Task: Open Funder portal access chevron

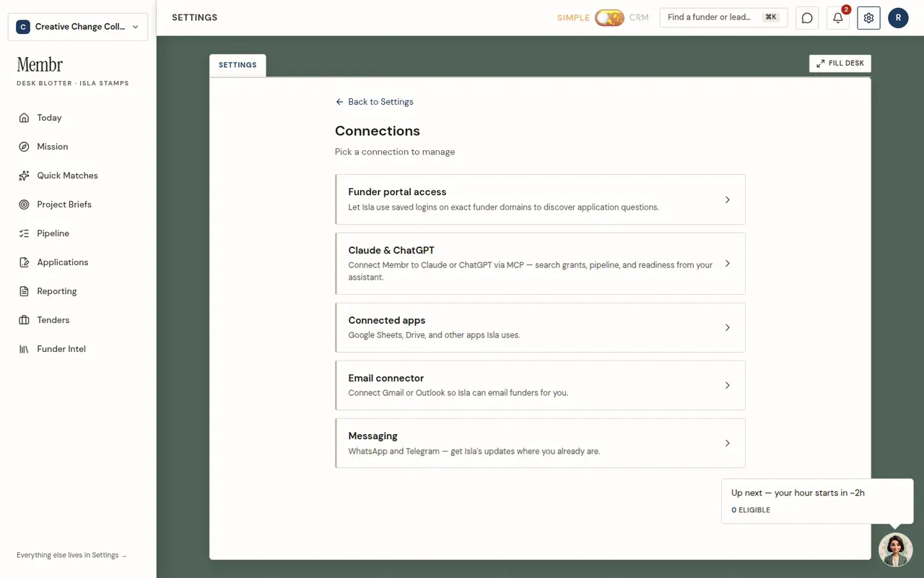Action: click(x=727, y=199)
